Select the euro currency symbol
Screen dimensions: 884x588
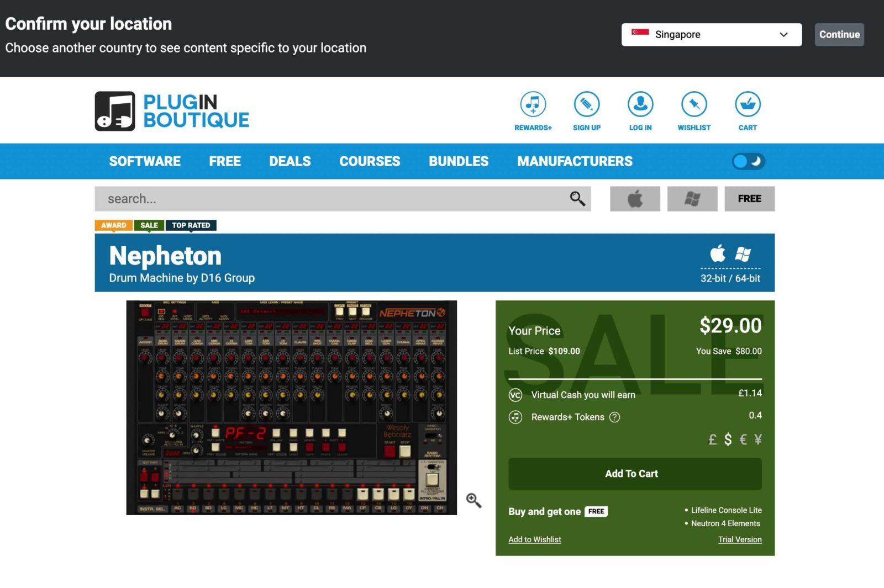pyautogui.click(x=743, y=439)
